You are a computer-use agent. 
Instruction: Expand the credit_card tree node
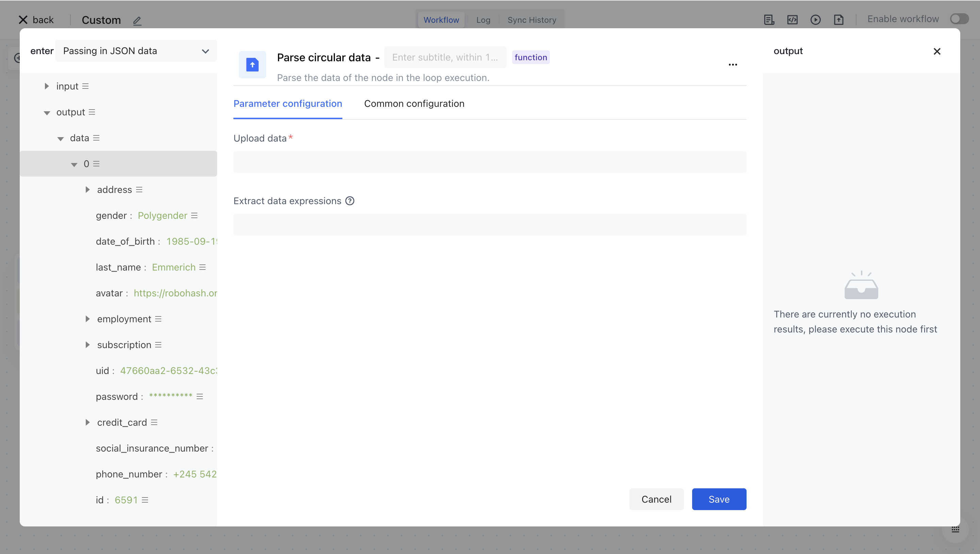click(87, 422)
